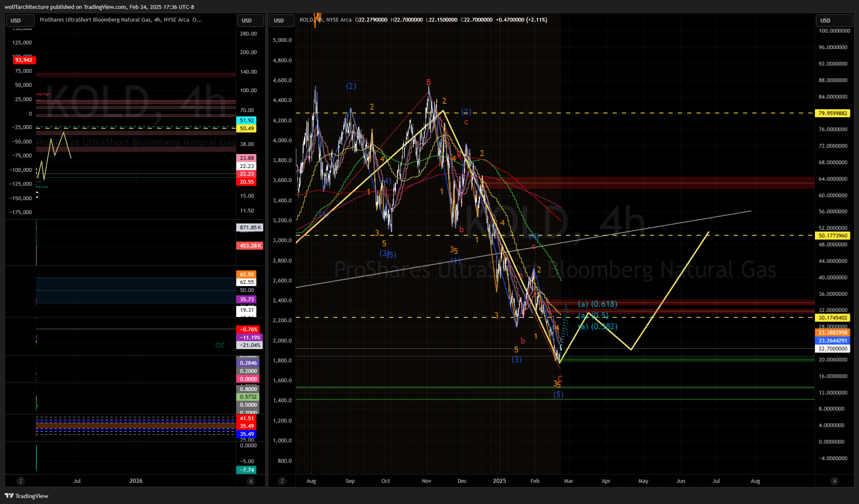Image resolution: width=859 pixels, height=504 pixels.
Task: Click the 2026 year marker on left chart time axis
Action: click(136, 481)
